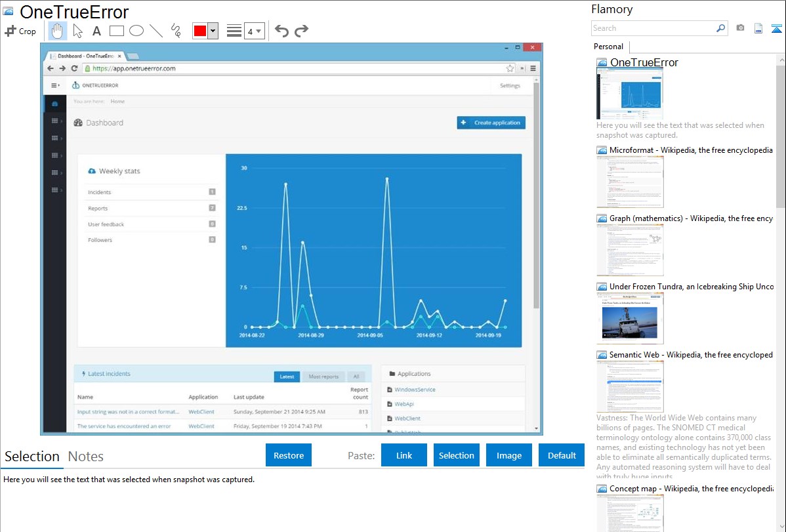The width and height of the screenshot is (786, 532).
Task: Open the WebApi application link
Action: point(404,404)
